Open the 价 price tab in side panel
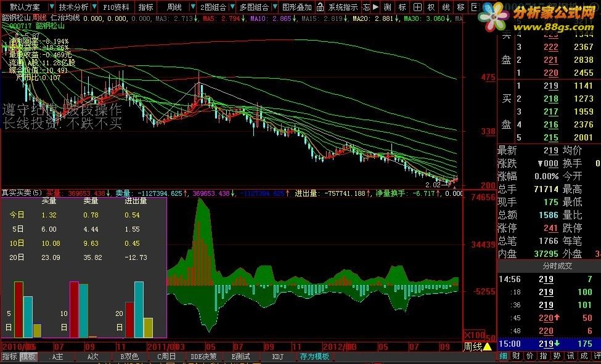601x364 pixels. (x=529, y=357)
